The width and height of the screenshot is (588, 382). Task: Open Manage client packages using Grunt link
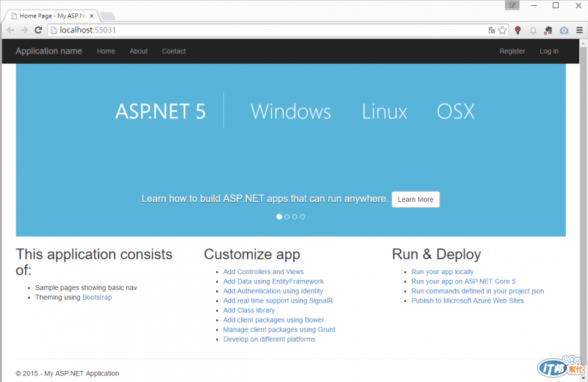(279, 330)
